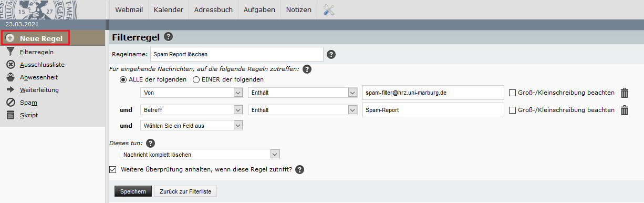
Task: Open help icon next to Filterregel heading
Action: (168, 37)
